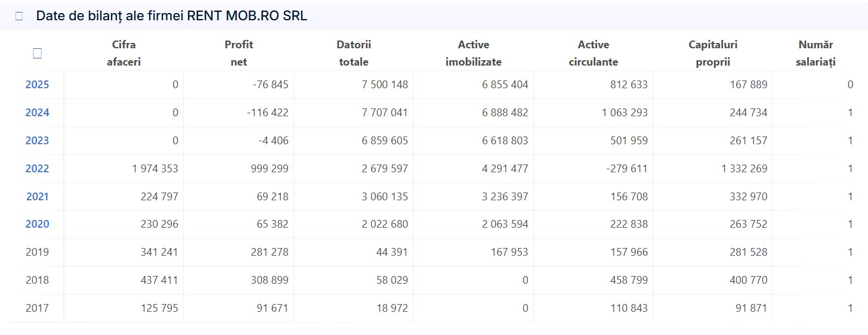Click the 'Profit net' column header
The height and width of the screenshot is (335, 868).
239,53
